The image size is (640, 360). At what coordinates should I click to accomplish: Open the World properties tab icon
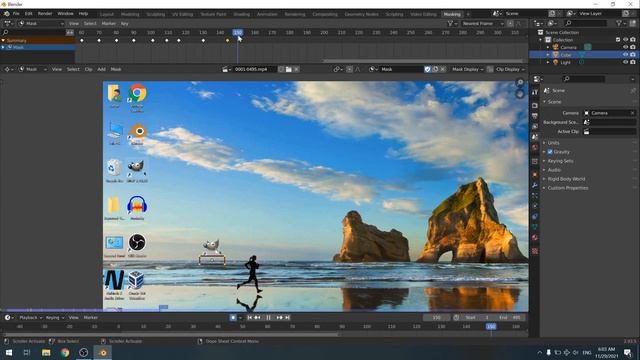[x=535, y=148]
